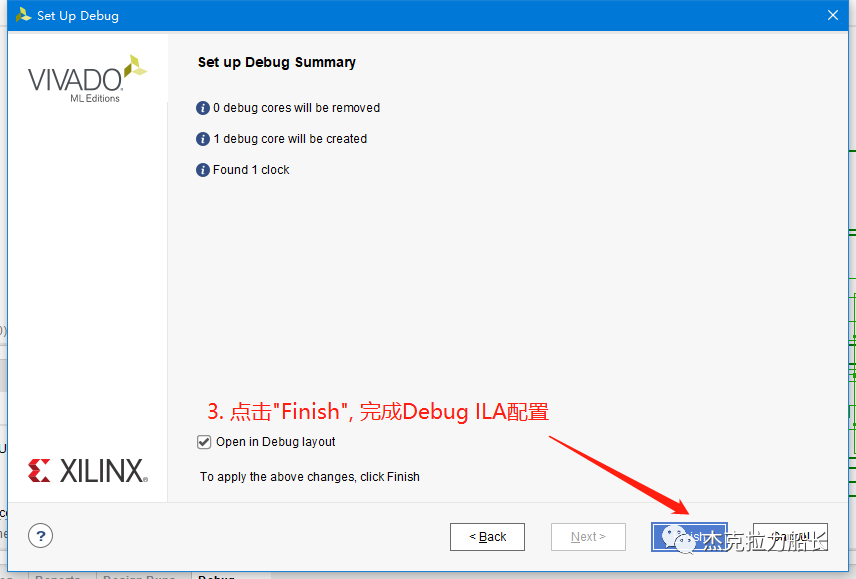Screen dimensions: 856x579
Task: Click the debug core created info icon
Action: pos(203,139)
